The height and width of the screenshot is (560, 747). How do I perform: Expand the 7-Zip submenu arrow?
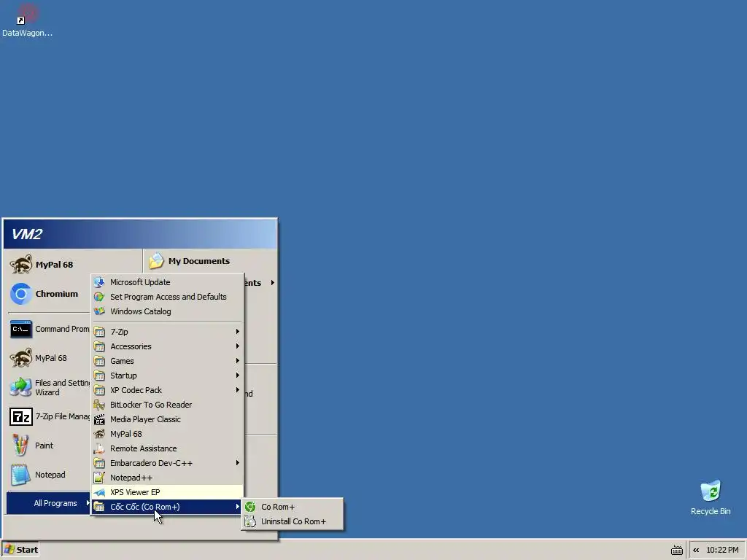point(237,332)
